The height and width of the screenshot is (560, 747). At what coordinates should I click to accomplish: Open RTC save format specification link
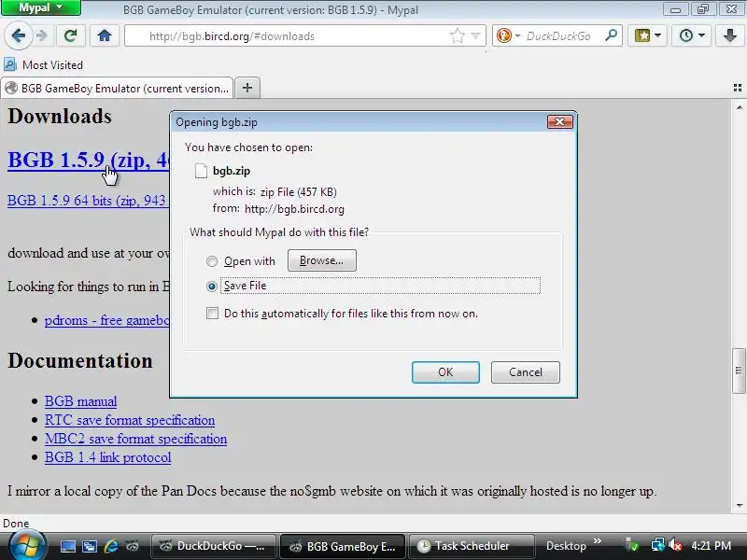(130, 420)
